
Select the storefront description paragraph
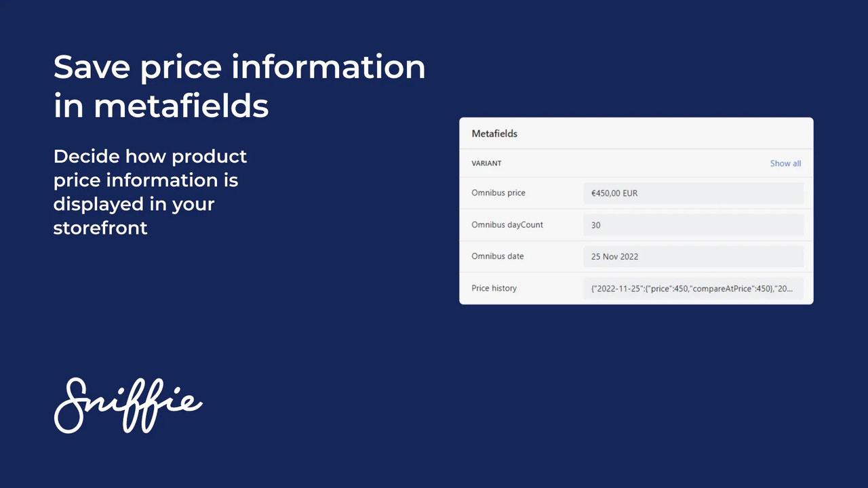click(150, 192)
